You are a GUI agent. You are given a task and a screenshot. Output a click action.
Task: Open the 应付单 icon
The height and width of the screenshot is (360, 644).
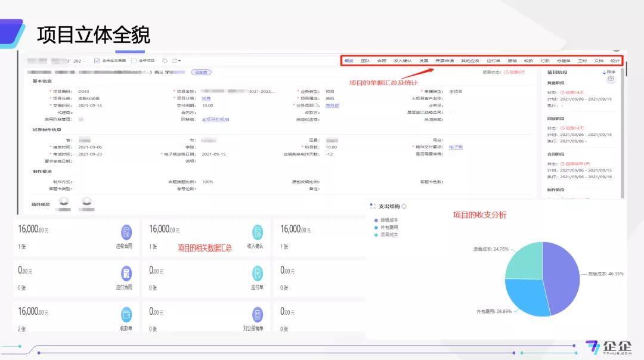(x=257, y=274)
